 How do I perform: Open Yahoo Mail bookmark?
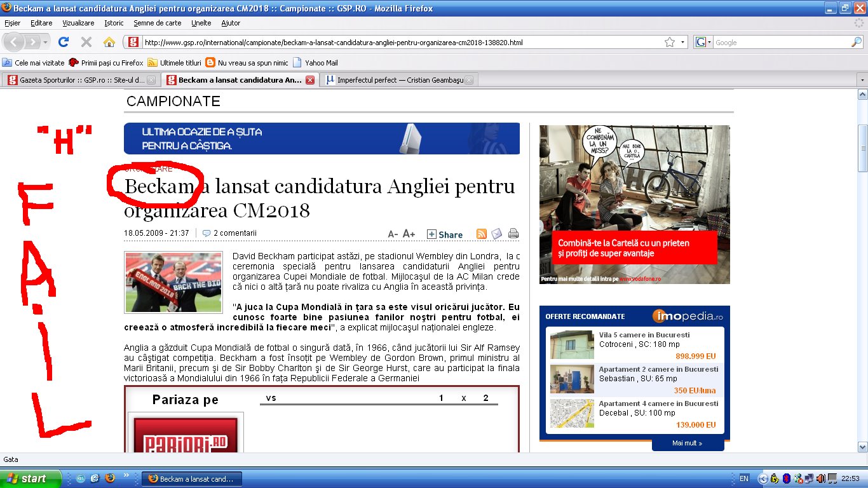(315, 63)
